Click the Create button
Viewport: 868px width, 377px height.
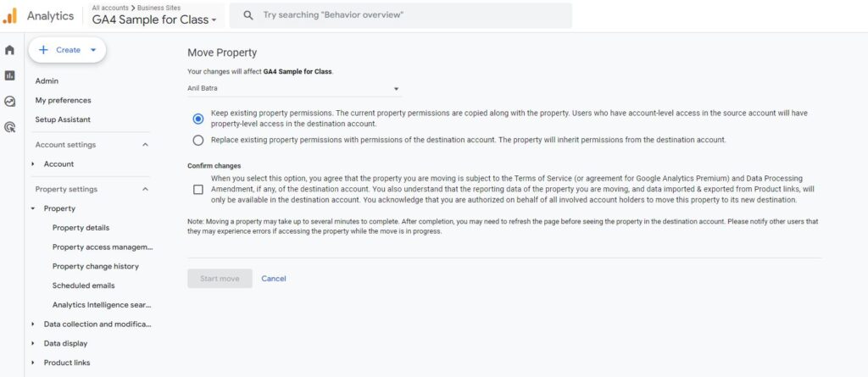pos(68,50)
